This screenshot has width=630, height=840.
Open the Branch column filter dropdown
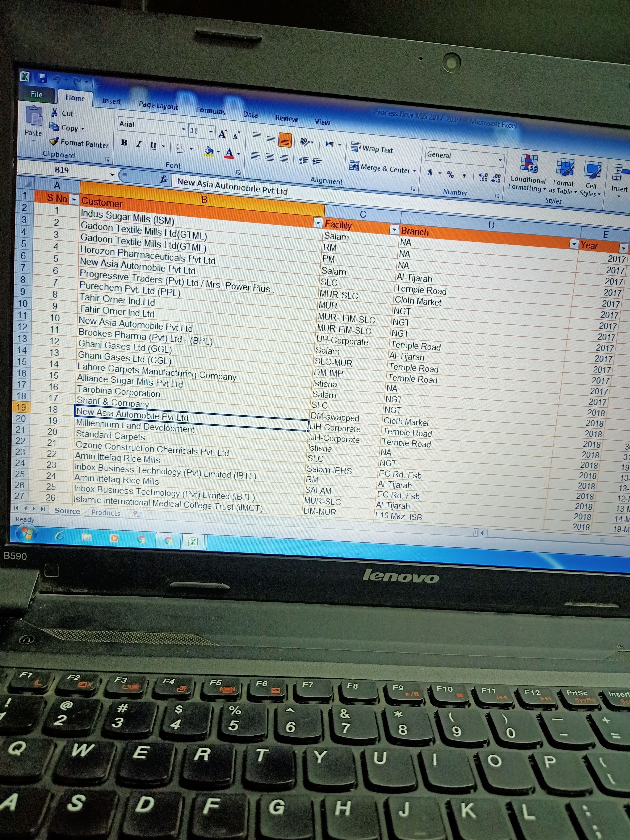pyautogui.click(x=574, y=244)
